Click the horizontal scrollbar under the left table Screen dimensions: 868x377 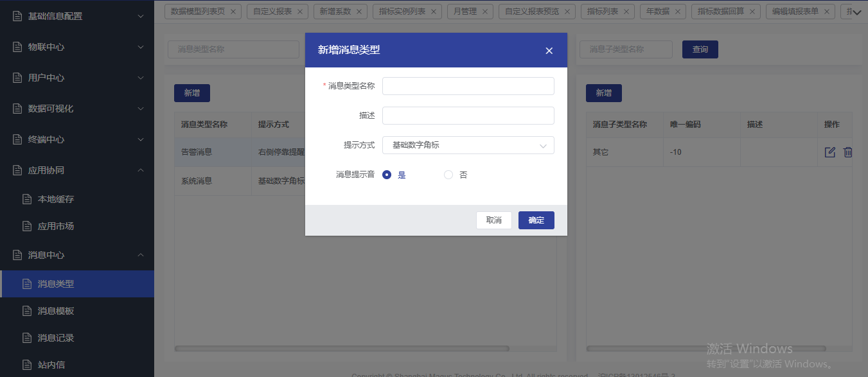point(342,349)
